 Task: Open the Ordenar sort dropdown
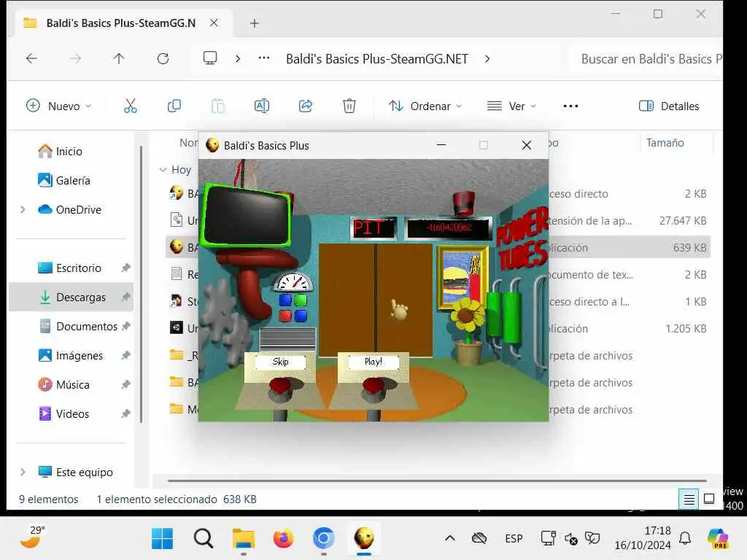coord(425,106)
